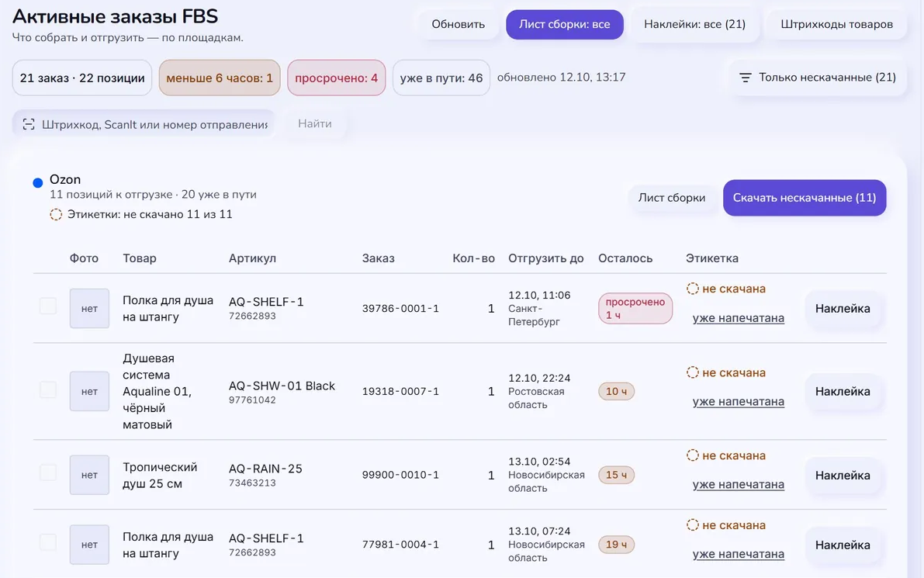Click article AQ-RAIN-25

[265, 469]
